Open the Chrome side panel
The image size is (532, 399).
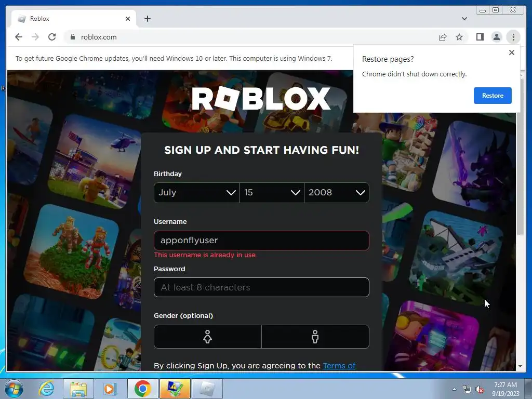coord(480,37)
